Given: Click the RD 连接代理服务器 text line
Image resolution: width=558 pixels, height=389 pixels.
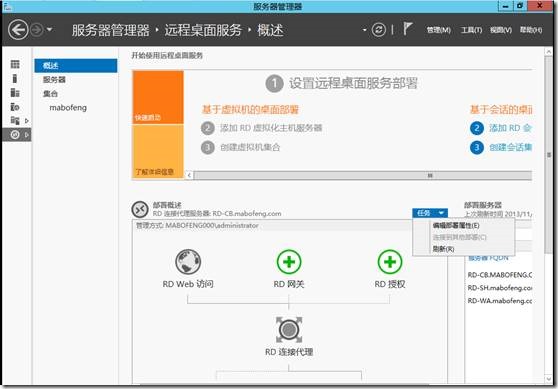Looking at the screenshot, I should click(x=217, y=214).
